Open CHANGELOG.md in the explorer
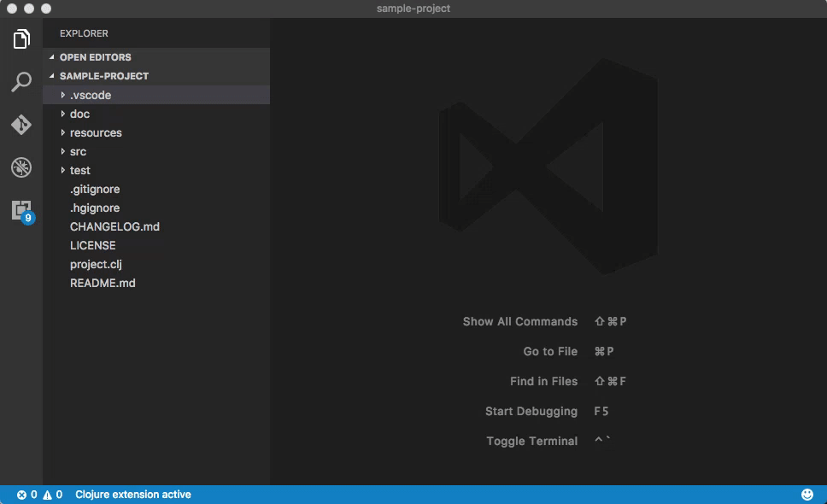The width and height of the screenshot is (827, 504). click(x=114, y=226)
